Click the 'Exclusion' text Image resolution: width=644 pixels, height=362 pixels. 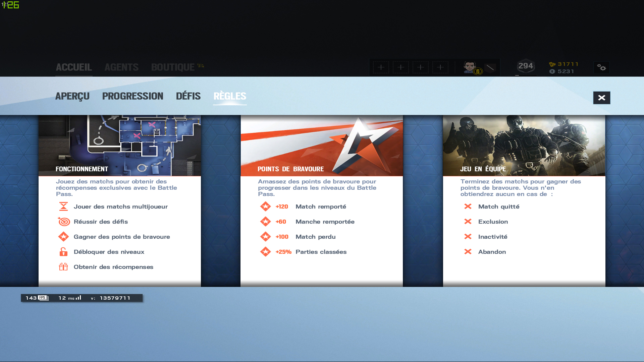point(493,222)
